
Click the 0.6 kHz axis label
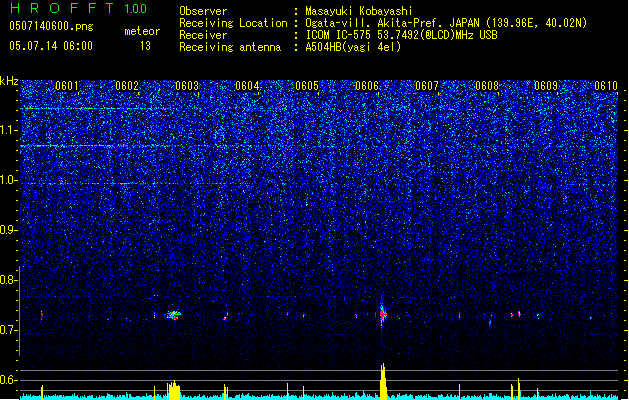8,380
